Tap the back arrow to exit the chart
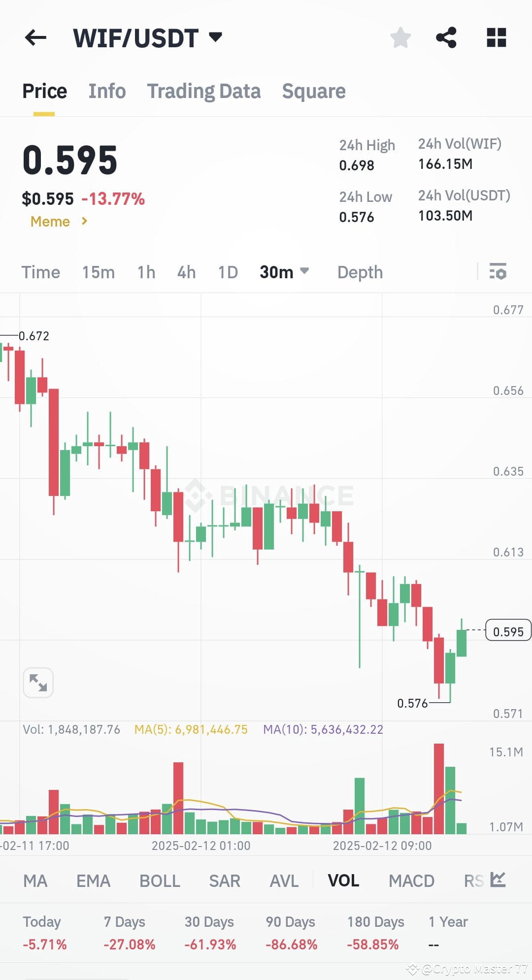 tap(35, 38)
